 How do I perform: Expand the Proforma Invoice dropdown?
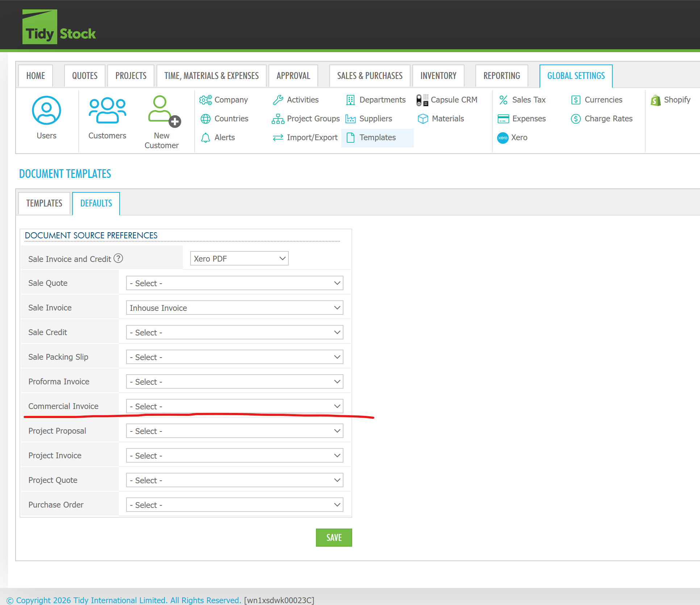235,382
